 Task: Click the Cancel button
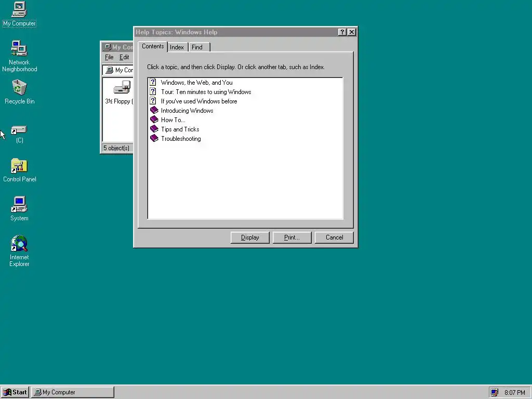point(334,237)
